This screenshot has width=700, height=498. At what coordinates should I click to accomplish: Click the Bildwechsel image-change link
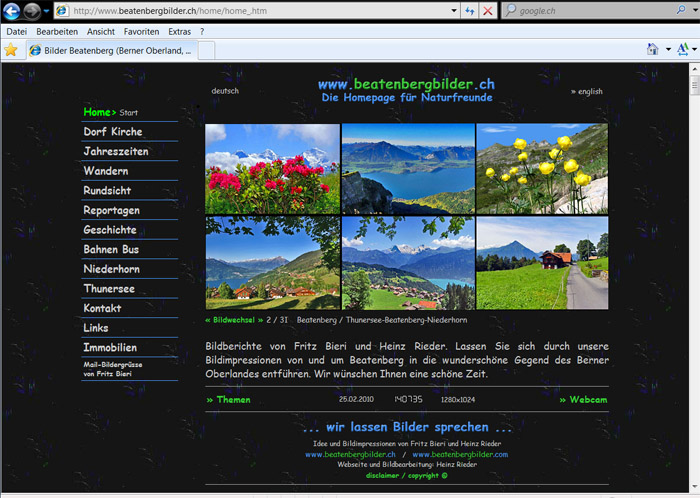point(234,320)
